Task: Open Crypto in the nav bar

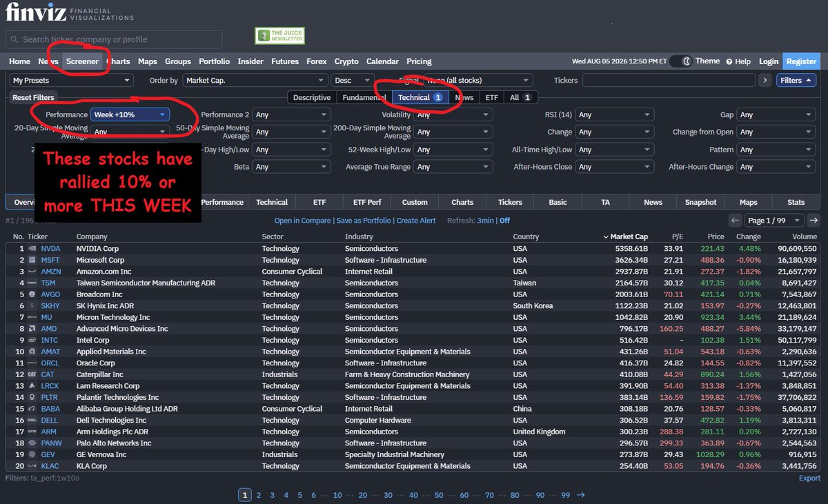Action: [346, 61]
